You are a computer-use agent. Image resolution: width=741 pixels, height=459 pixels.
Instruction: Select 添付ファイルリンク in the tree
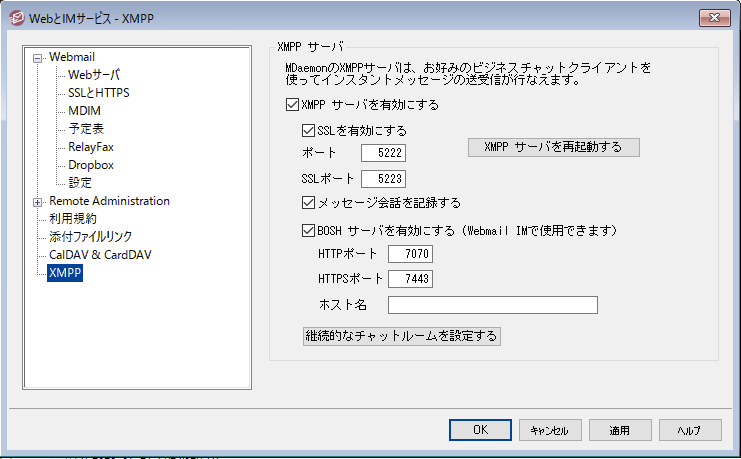coord(90,237)
